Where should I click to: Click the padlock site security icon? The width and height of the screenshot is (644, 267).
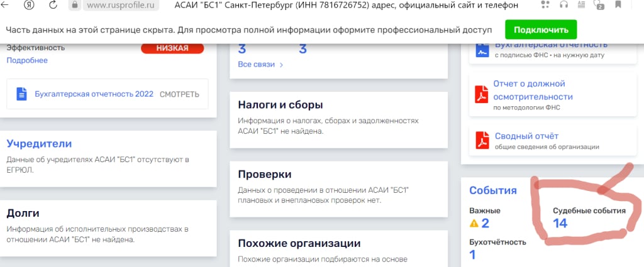point(75,5)
